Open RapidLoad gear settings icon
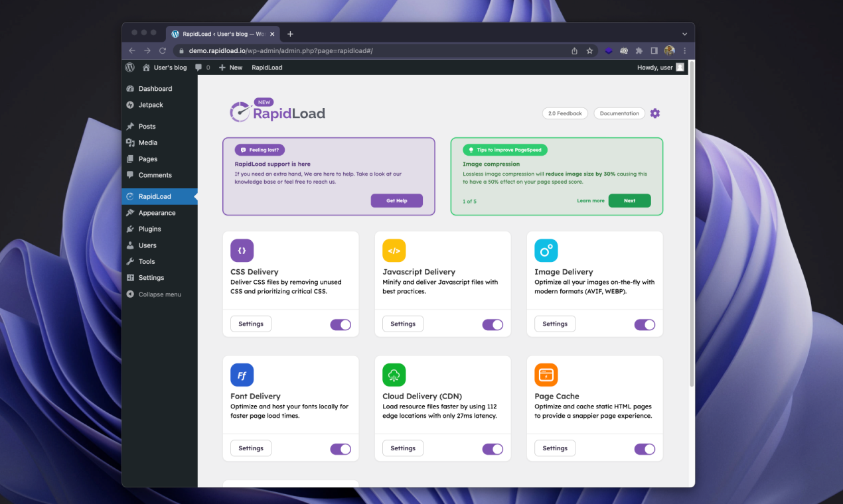Viewport: 843px width, 504px height. click(x=655, y=113)
